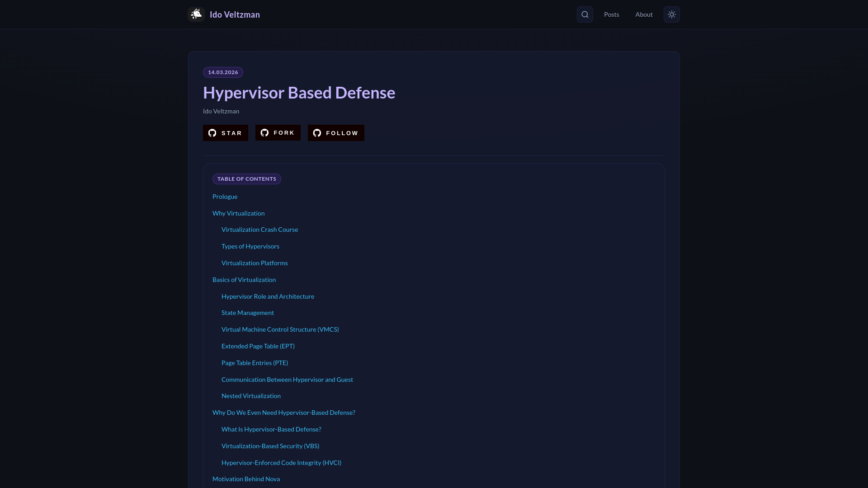
Task: Open Why Virtualization section link
Action: click(238, 213)
